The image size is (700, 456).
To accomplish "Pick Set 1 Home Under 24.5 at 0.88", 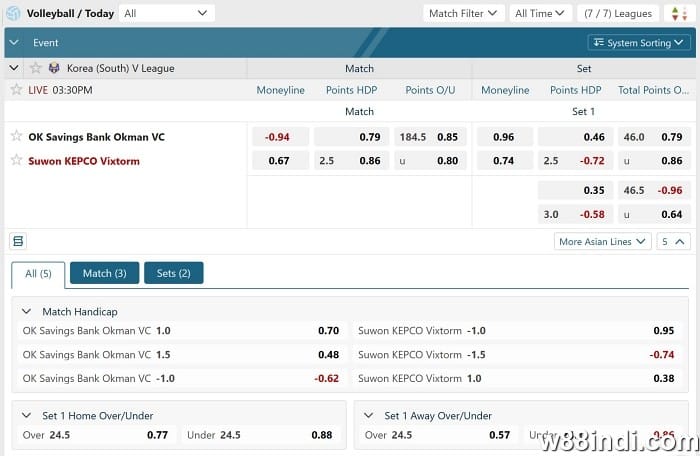I will click(260, 435).
